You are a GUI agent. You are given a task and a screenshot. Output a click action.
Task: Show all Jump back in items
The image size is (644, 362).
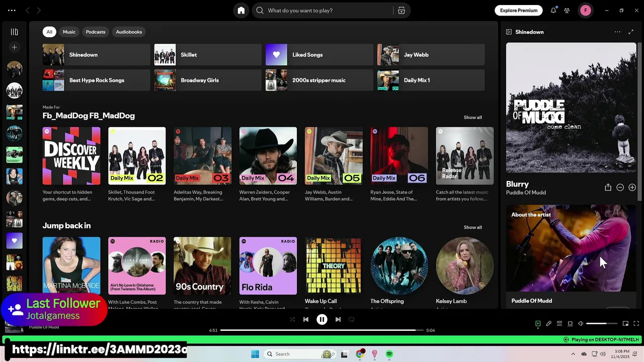tap(472, 227)
